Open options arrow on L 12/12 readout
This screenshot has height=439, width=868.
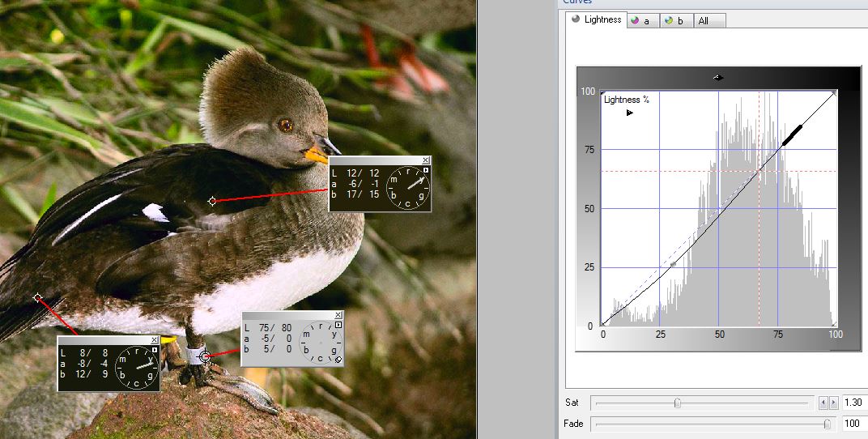click(426, 171)
